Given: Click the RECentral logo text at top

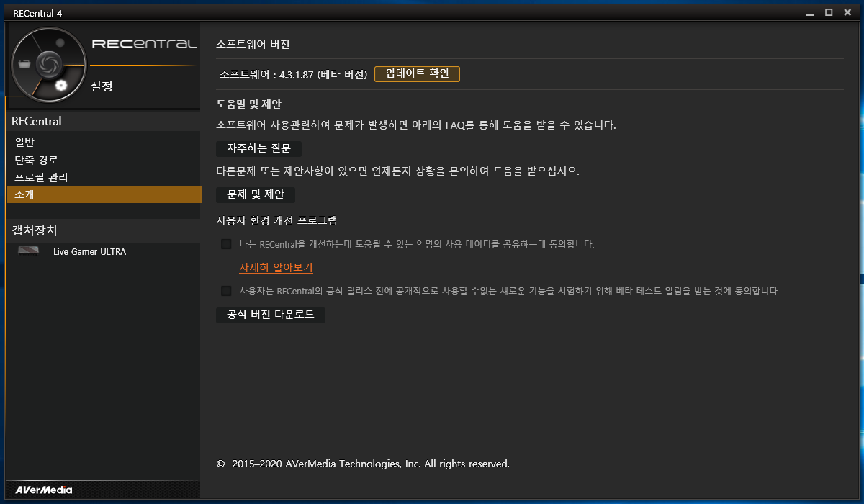Looking at the screenshot, I should click(x=144, y=44).
